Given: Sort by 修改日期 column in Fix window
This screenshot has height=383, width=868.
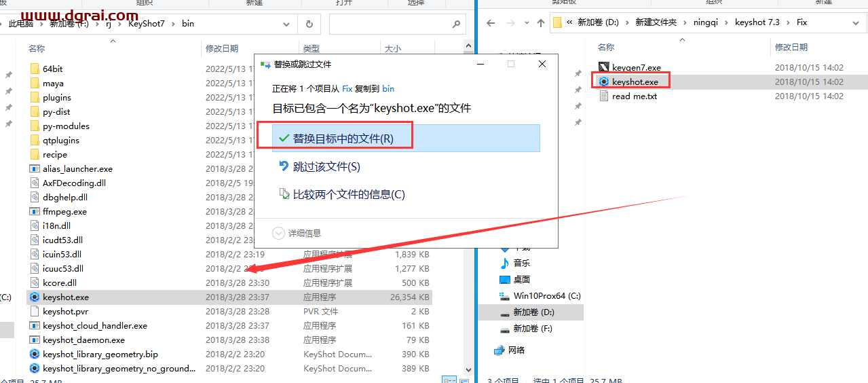Looking at the screenshot, I should point(791,48).
